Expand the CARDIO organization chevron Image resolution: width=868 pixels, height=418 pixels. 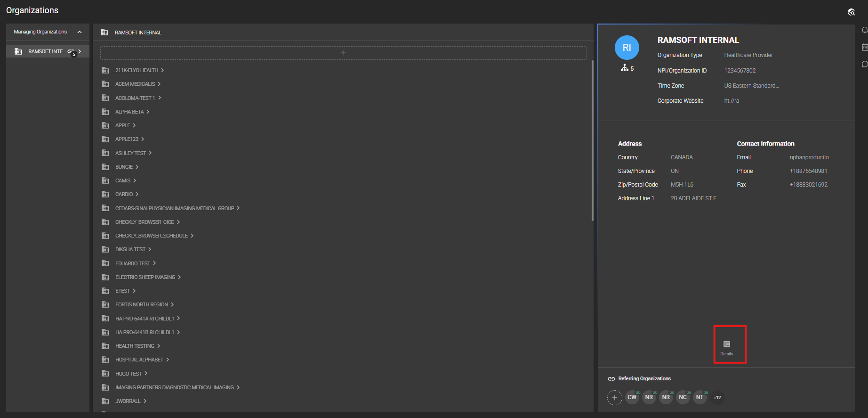(x=137, y=194)
